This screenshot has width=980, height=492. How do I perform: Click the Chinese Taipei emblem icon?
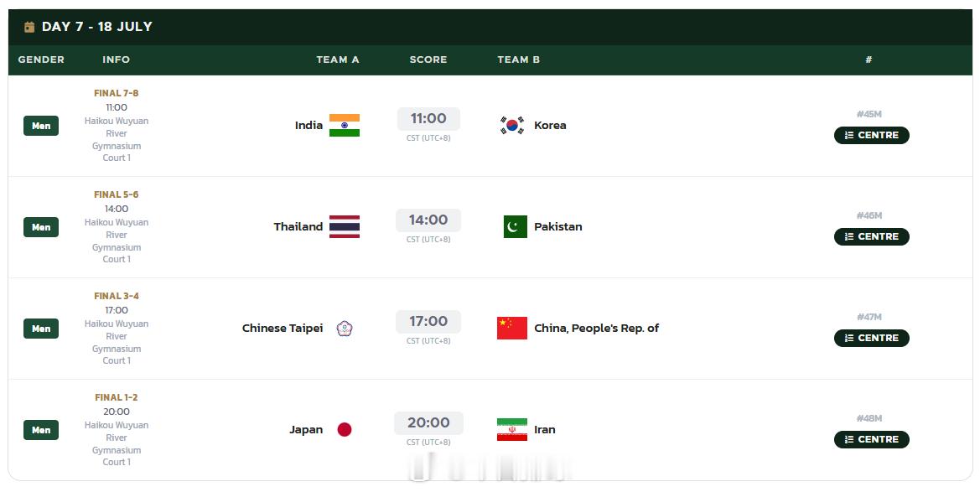(345, 329)
